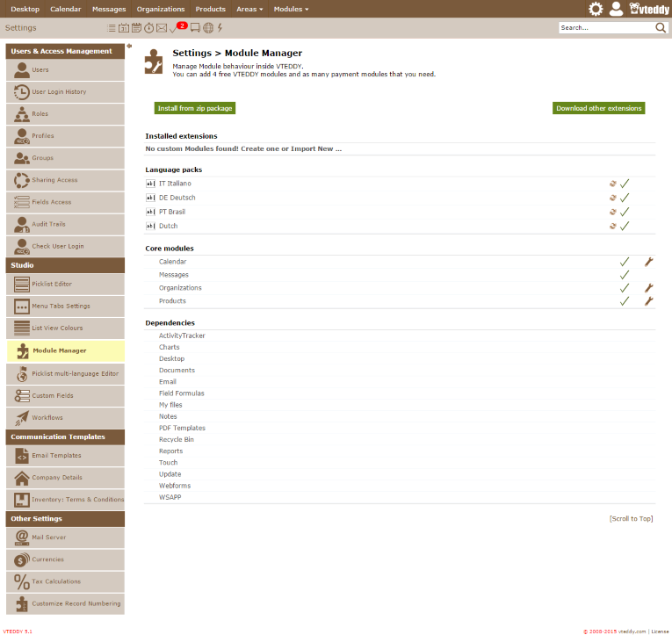Image resolution: width=672 pixels, height=635 pixels.
Task: Open Profiles sidebar item
Action: point(66,136)
